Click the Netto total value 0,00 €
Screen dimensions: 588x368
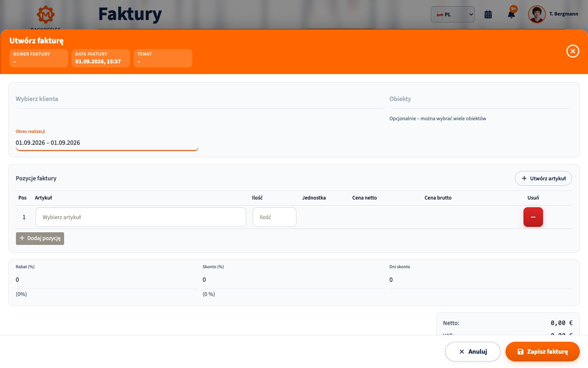pos(561,323)
